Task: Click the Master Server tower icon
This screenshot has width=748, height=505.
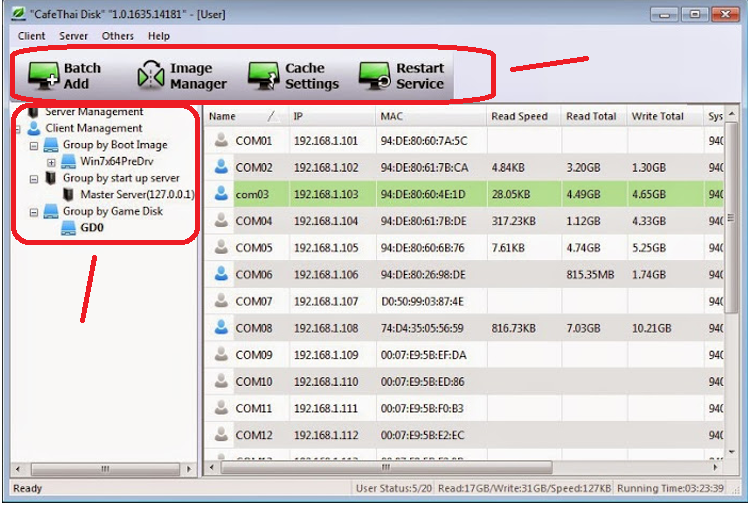Action: pos(68,194)
